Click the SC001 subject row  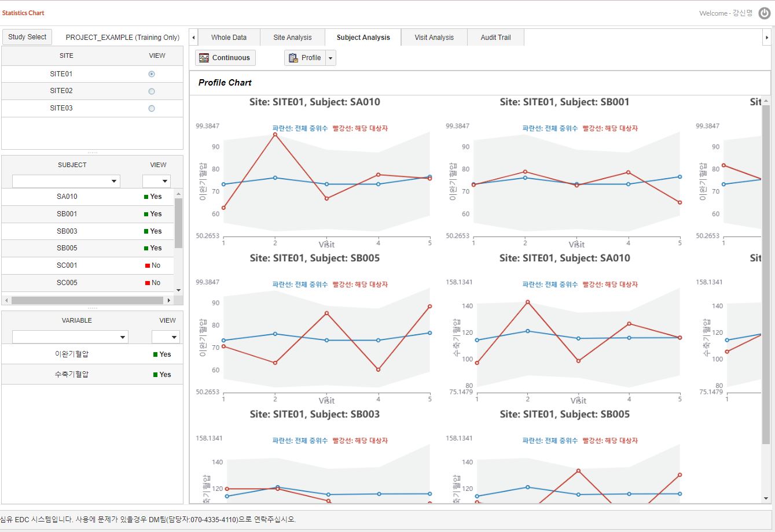87,265
